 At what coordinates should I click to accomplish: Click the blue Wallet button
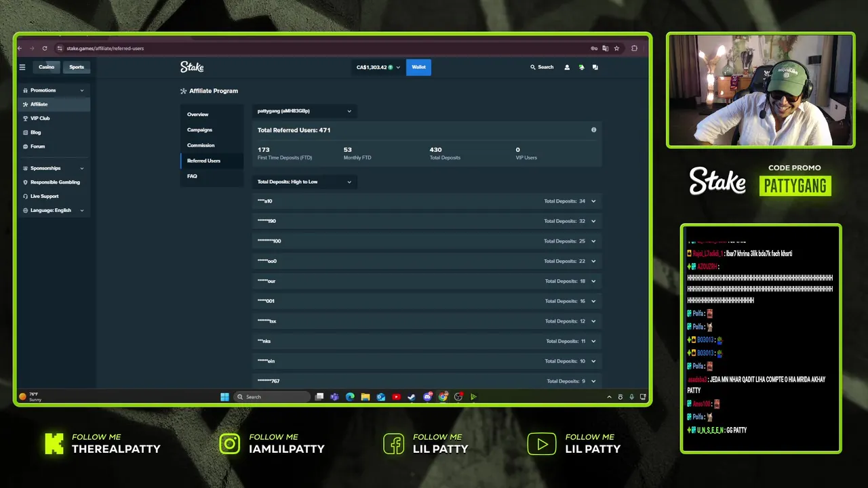[x=418, y=67]
